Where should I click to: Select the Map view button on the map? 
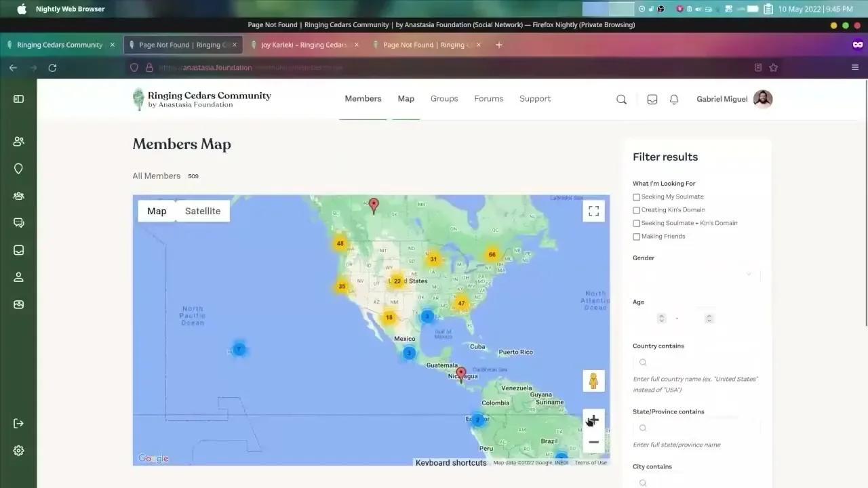pyautogui.click(x=157, y=211)
